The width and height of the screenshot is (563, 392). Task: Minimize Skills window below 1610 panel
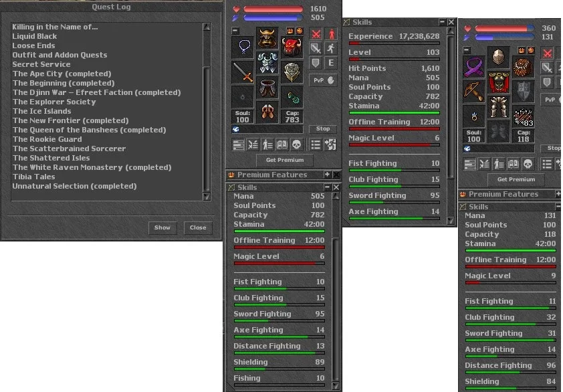pos(327,187)
